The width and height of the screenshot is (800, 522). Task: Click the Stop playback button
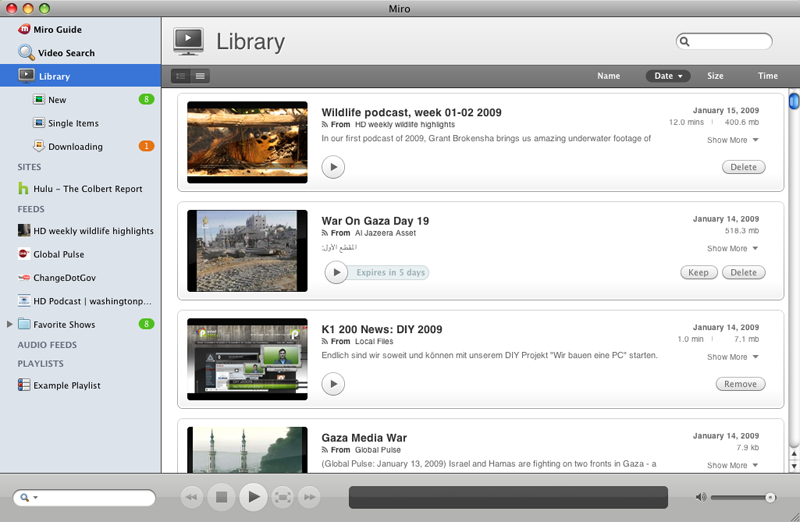point(222,496)
